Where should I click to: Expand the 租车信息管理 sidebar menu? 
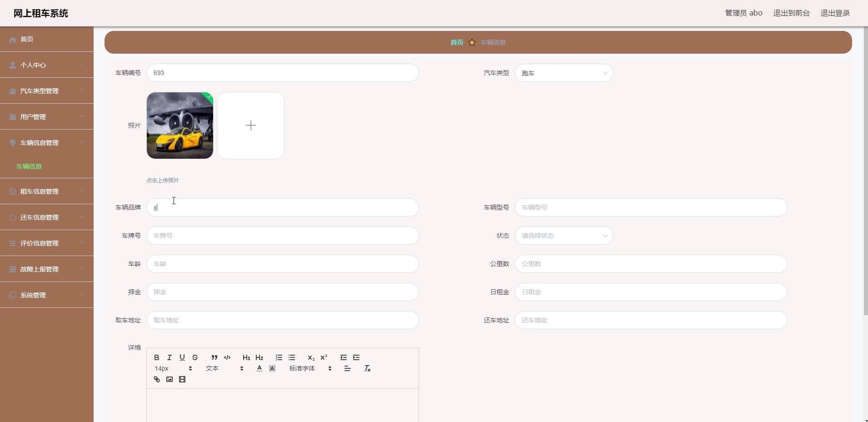point(46,191)
